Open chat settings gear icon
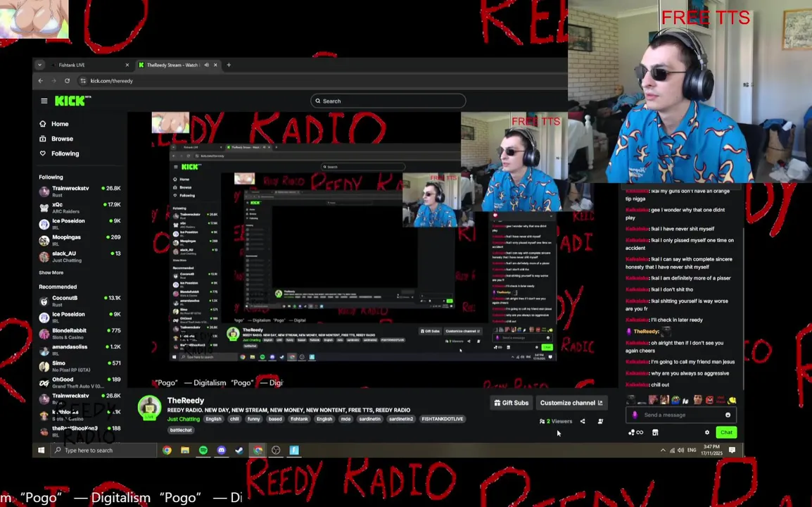This screenshot has width=812, height=507. (x=707, y=432)
